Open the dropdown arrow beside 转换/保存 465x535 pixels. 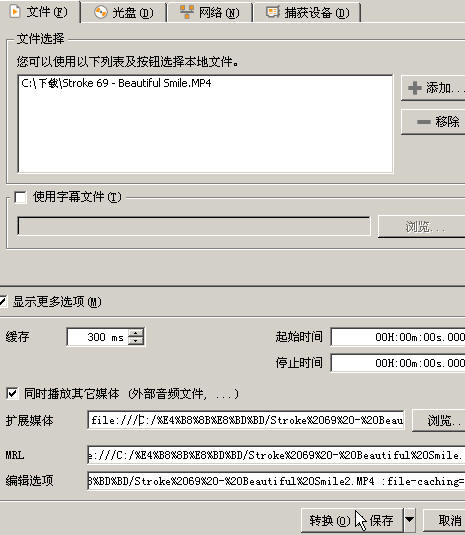tap(409, 520)
